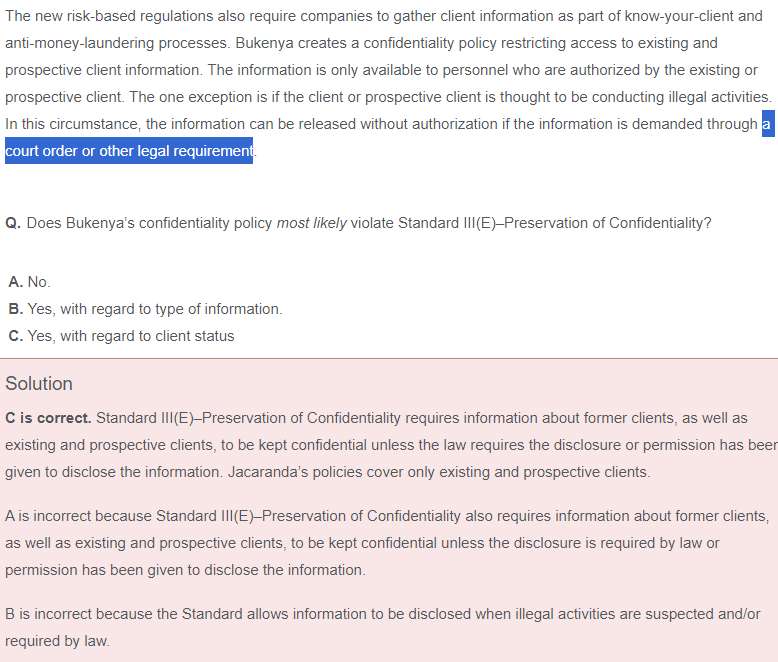778x662 pixels.
Task: Pick answer C regarding client status
Action: pos(121,336)
